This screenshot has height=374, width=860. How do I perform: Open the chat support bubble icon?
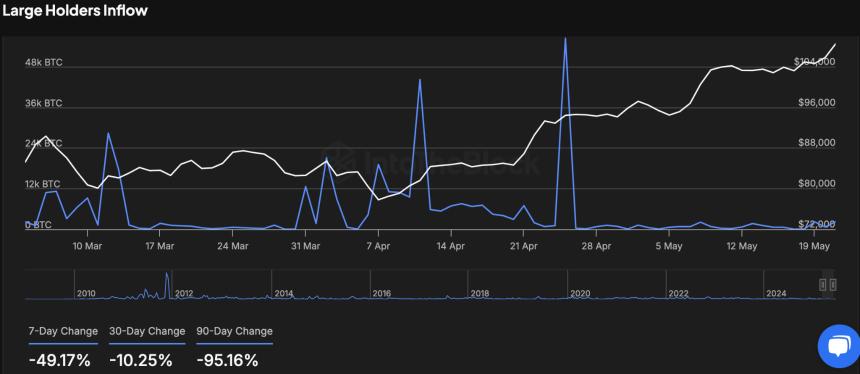[839, 347]
